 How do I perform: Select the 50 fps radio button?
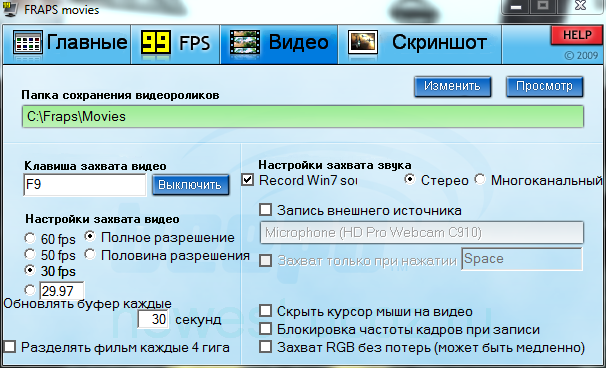coord(30,254)
